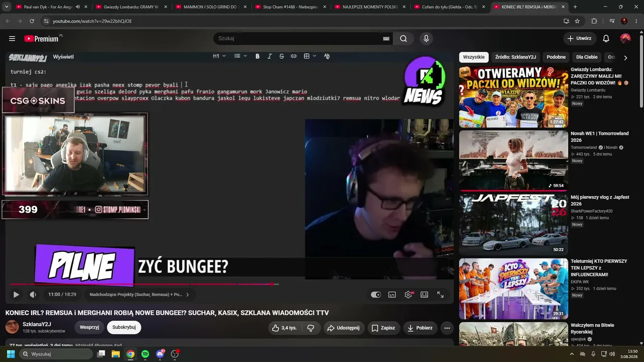Open a new browser tab
This screenshot has width=644, height=362.
(x=575, y=7)
